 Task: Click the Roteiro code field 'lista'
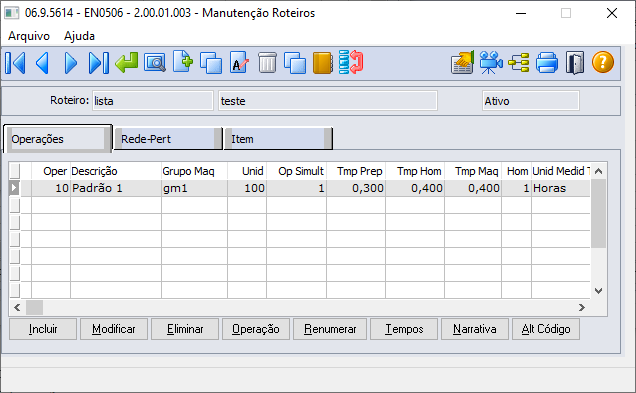[x=153, y=101]
